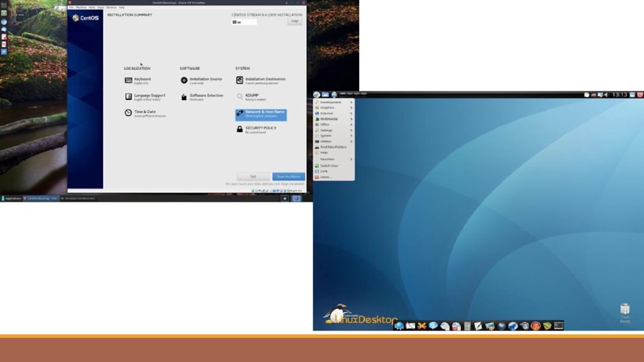
Task: Open the KDUMP configuration
Action: [x=251, y=97]
